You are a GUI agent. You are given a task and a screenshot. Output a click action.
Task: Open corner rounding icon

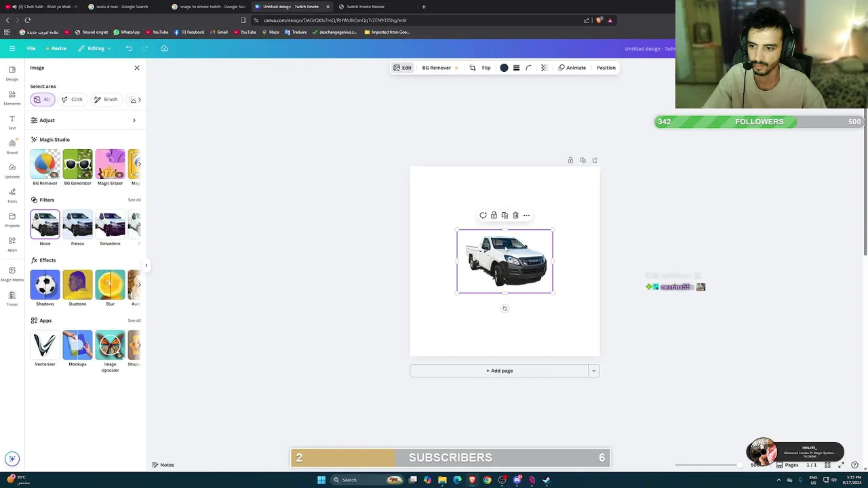pos(528,68)
